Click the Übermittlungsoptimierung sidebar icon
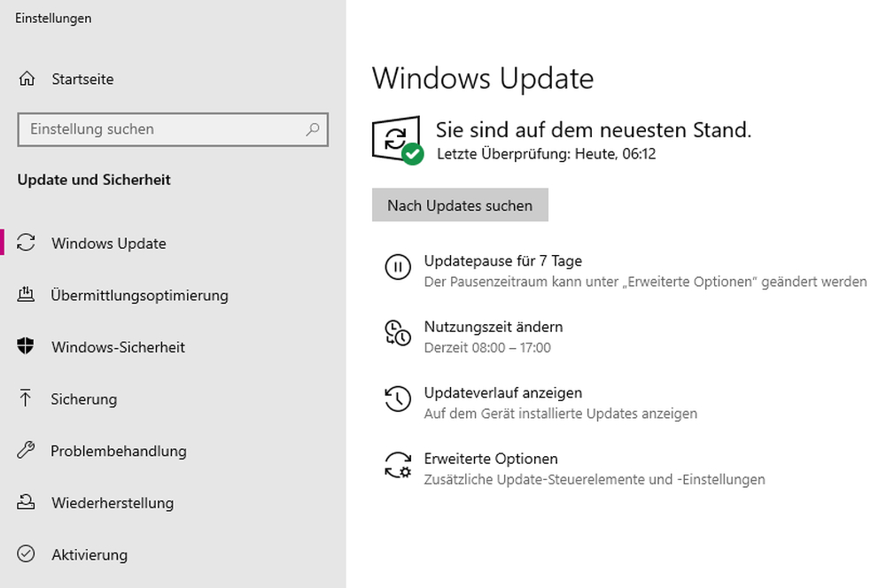This screenshot has height=588, width=886. click(x=26, y=295)
